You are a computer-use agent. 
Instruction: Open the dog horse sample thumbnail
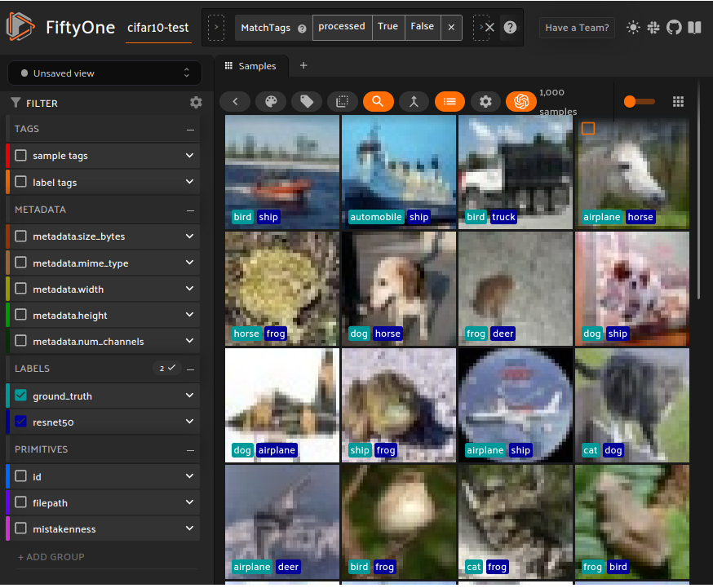pos(399,289)
